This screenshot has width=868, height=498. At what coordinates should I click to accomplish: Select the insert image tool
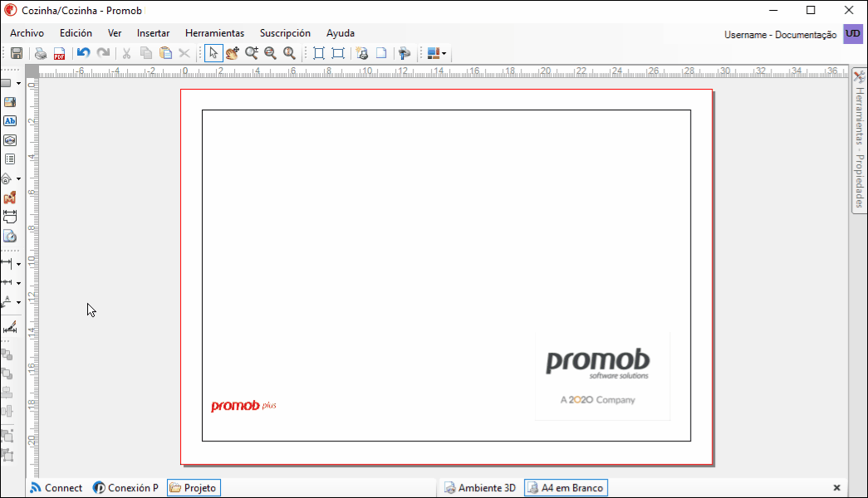coord(10,102)
